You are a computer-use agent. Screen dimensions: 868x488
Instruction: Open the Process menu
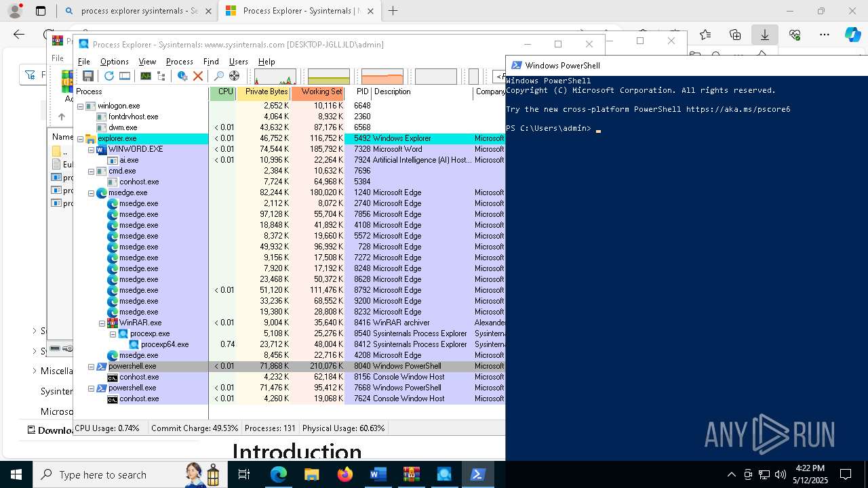click(180, 61)
